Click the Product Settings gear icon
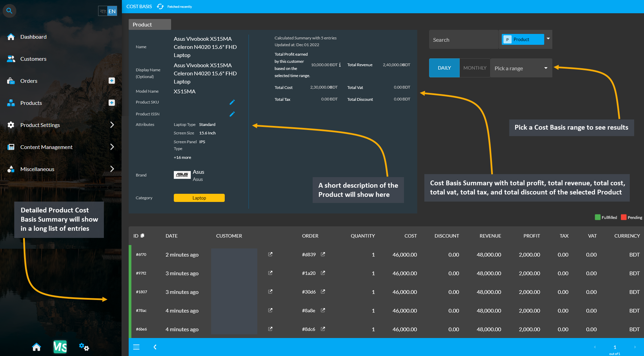Image resolution: width=644 pixels, height=356 pixels. coord(11,125)
